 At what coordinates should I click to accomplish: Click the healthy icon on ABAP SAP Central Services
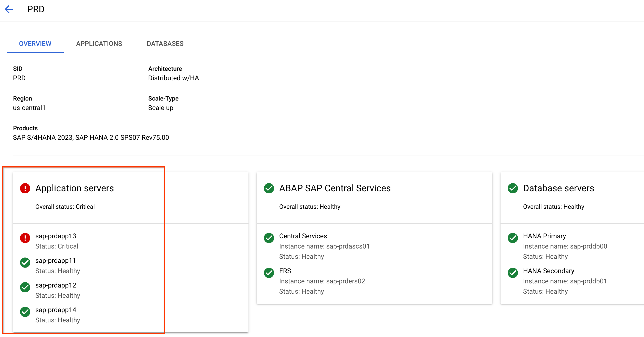[268, 188]
